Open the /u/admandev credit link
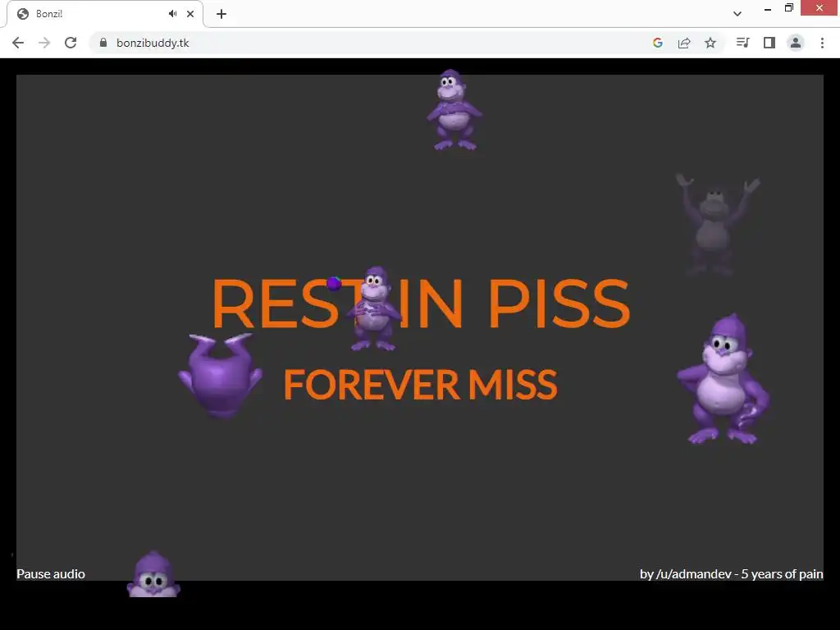Screen dimensions: 840x630 tap(731, 573)
